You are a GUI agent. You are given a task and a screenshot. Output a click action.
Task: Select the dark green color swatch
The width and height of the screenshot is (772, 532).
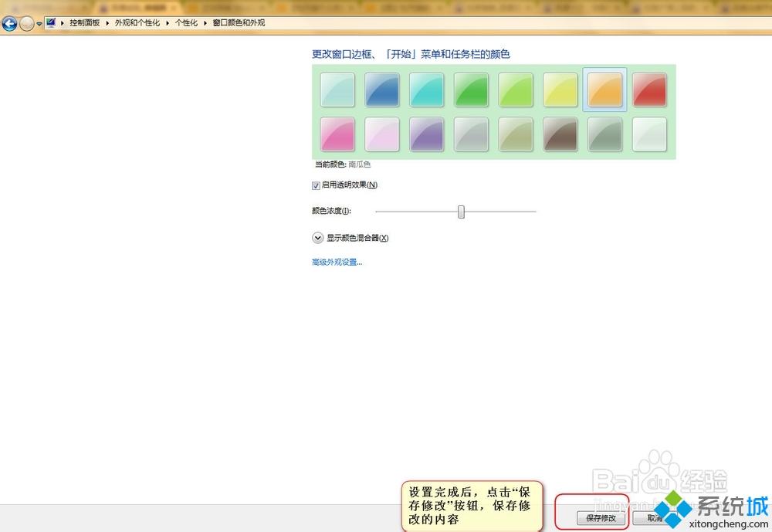pos(471,90)
